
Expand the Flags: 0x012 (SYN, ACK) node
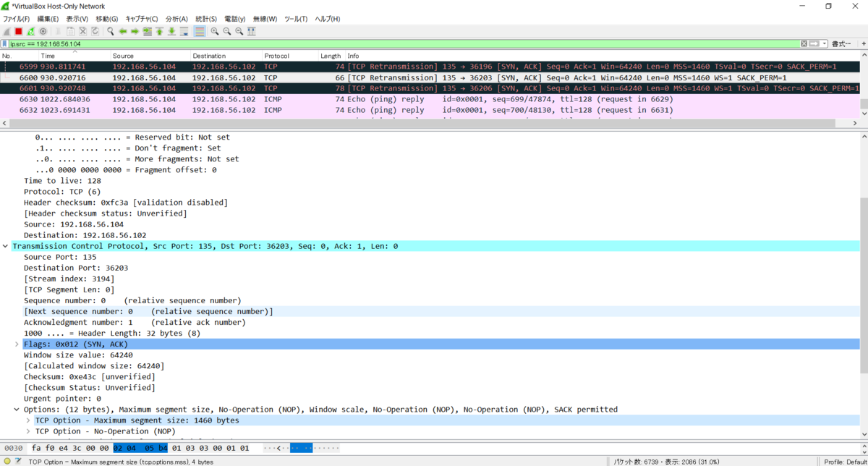click(x=17, y=344)
